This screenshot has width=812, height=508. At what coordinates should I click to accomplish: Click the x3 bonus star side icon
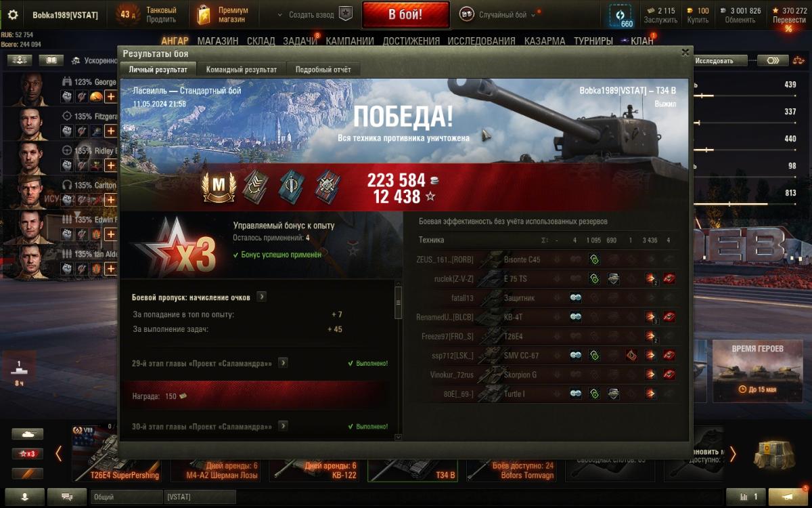(28, 453)
